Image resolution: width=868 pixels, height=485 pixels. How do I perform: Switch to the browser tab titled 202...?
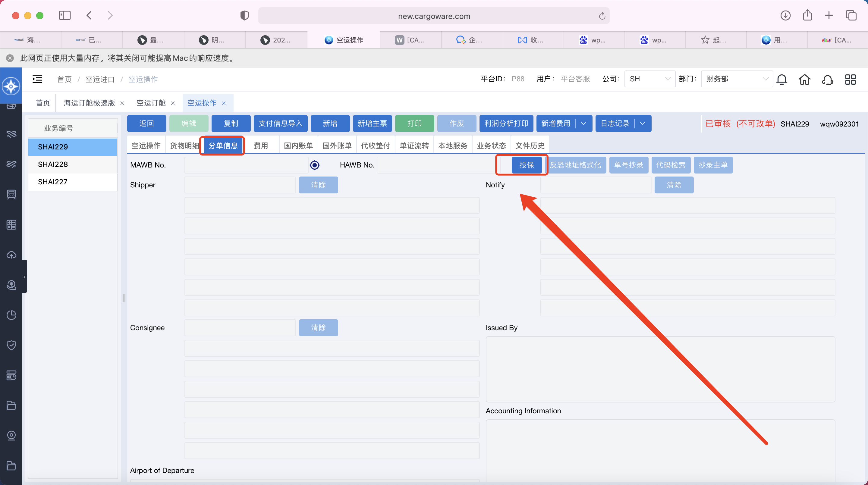coord(276,40)
